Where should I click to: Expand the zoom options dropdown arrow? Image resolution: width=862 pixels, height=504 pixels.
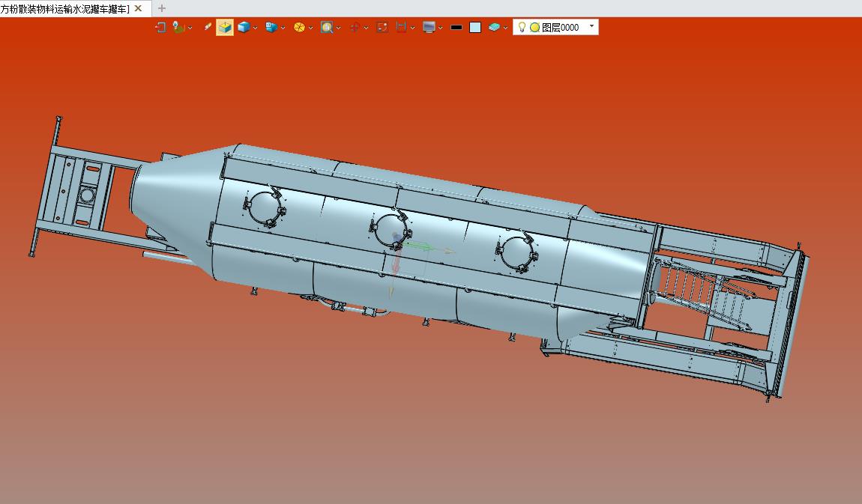[338, 28]
